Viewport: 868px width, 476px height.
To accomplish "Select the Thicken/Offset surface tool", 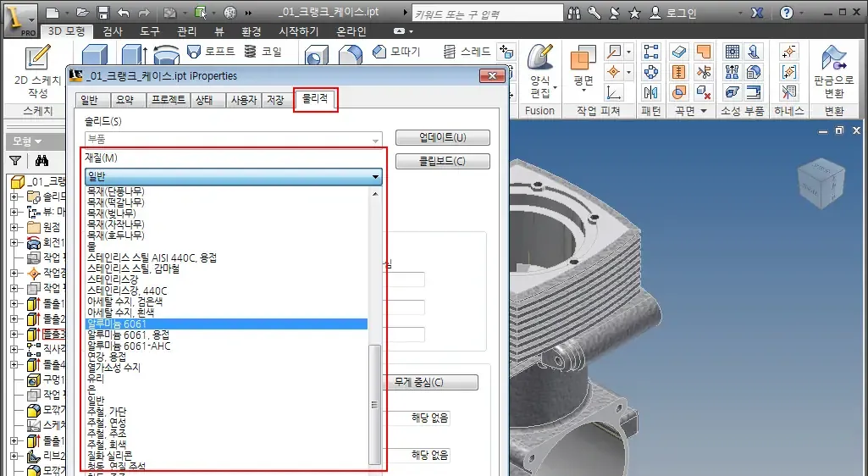I will pos(678,52).
